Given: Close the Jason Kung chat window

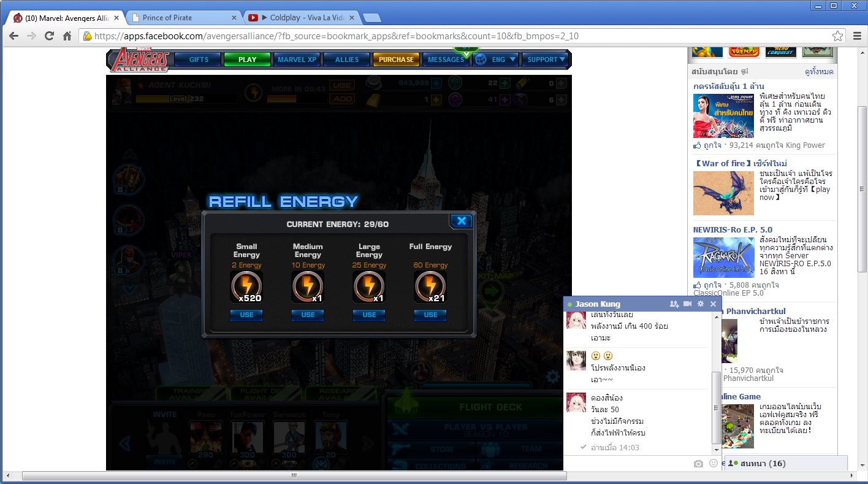Looking at the screenshot, I should click(713, 304).
